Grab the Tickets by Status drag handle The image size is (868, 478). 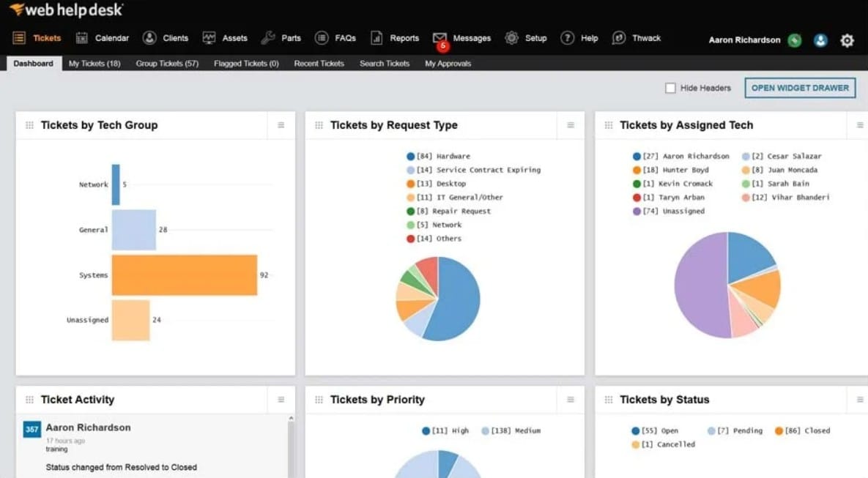coord(609,400)
